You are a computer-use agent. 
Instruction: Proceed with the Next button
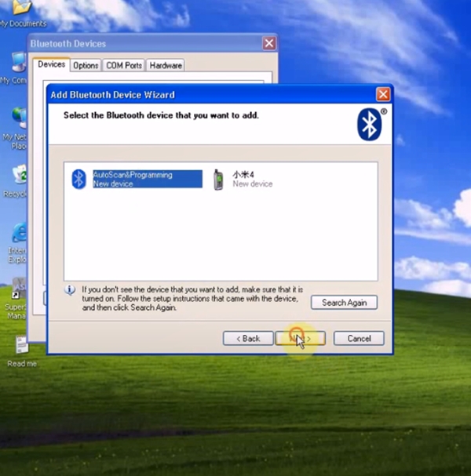pyautogui.click(x=300, y=338)
